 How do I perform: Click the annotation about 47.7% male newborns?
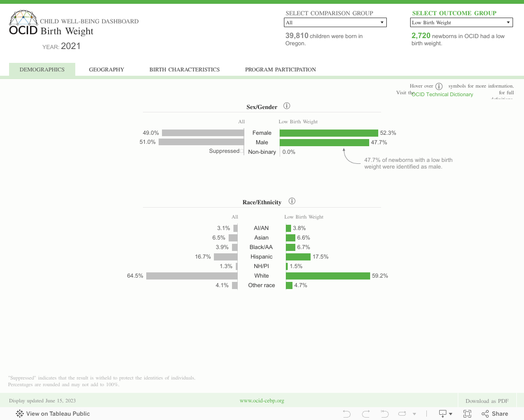point(408,163)
